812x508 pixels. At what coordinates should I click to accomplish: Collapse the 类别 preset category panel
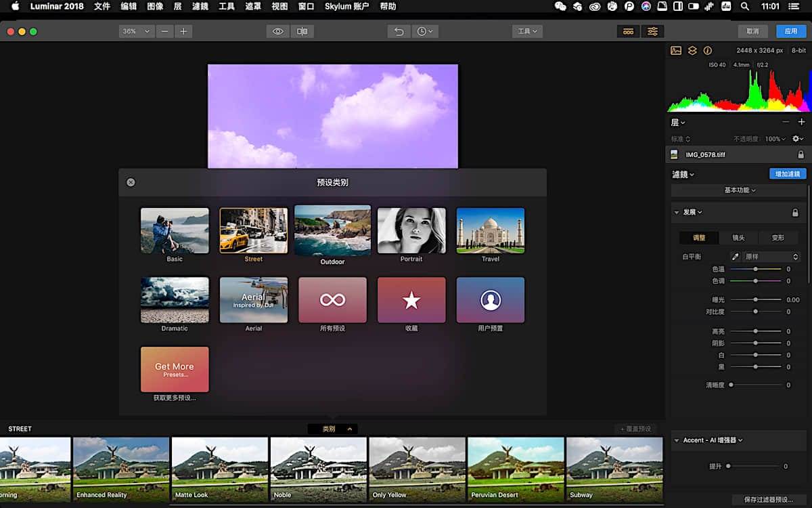[x=332, y=428]
